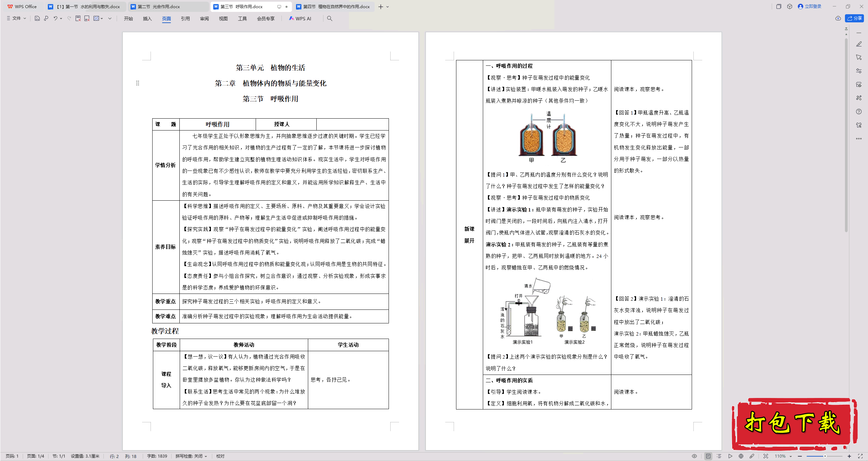Click the 字数: 1839 word count
The image size is (868, 461).
point(157,456)
